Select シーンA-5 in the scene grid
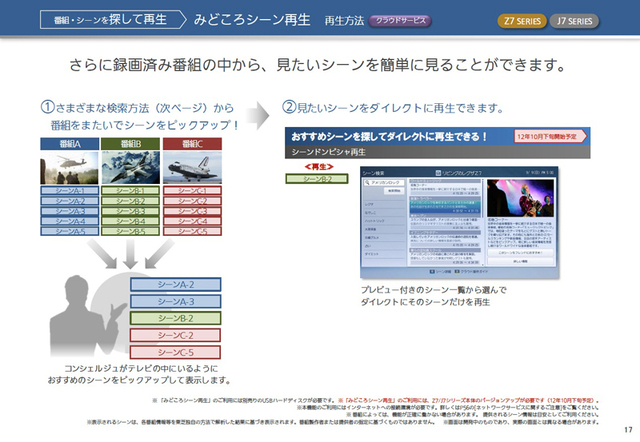 tap(70, 231)
